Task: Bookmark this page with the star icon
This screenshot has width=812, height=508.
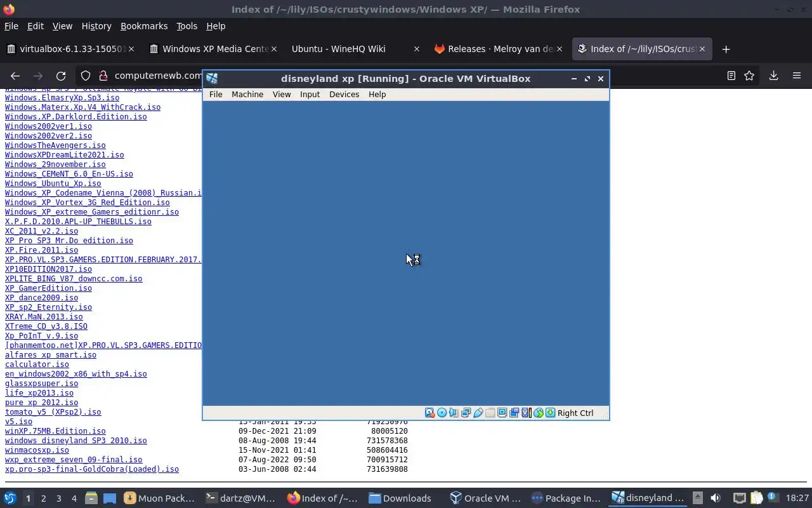Action: tap(749, 76)
